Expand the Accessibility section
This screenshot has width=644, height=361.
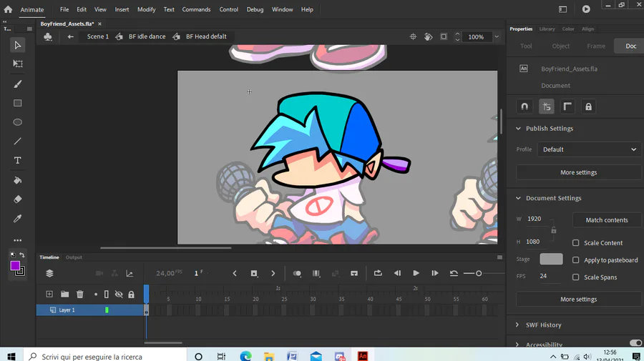click(x=517, y=345)
